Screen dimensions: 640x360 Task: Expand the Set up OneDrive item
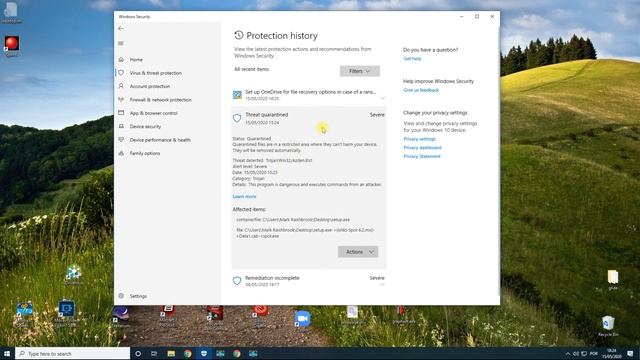coord(382,98)
